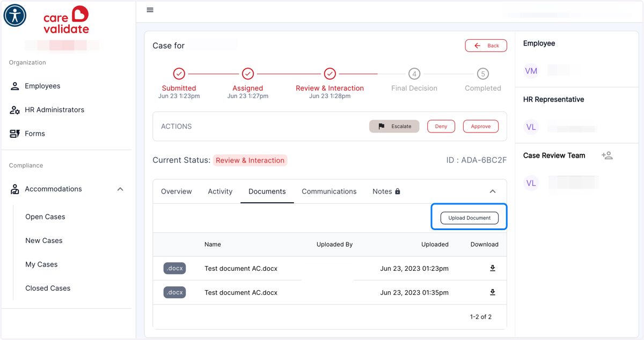The image size is (644, 340).
Task: Open the accessibility options icon
Action: (x=15, y=15)
